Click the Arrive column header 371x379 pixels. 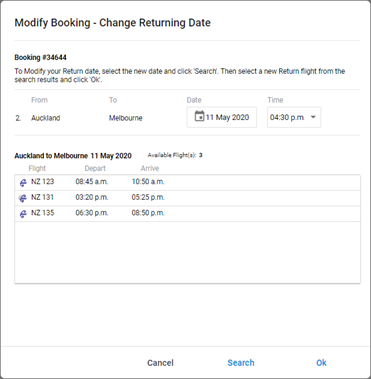[x=150, y=168]
